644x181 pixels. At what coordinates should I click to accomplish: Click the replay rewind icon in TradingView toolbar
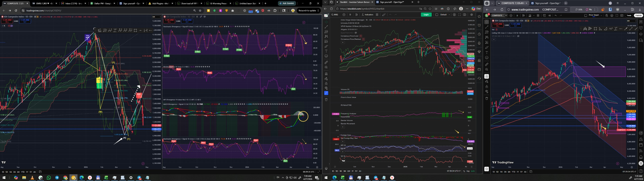[549, 15]
